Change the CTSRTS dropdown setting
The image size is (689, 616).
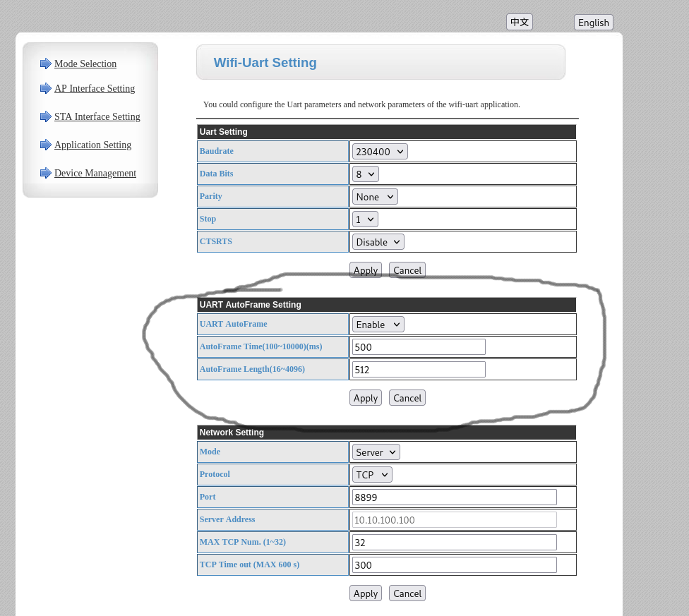pyautogui.click(x=378, y=242)
